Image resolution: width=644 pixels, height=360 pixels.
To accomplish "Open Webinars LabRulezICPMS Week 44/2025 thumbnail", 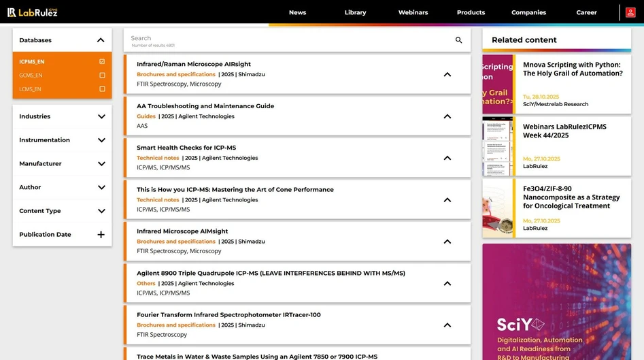I will click(x=497, y=146).
